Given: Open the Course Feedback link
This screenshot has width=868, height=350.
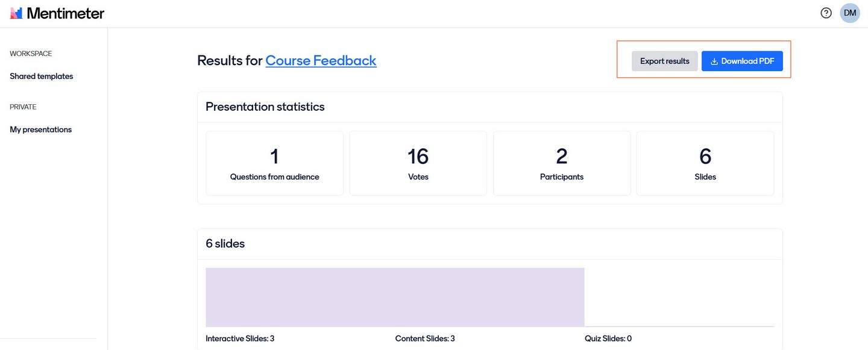Looking at the screenshot, I should [321, 60].
